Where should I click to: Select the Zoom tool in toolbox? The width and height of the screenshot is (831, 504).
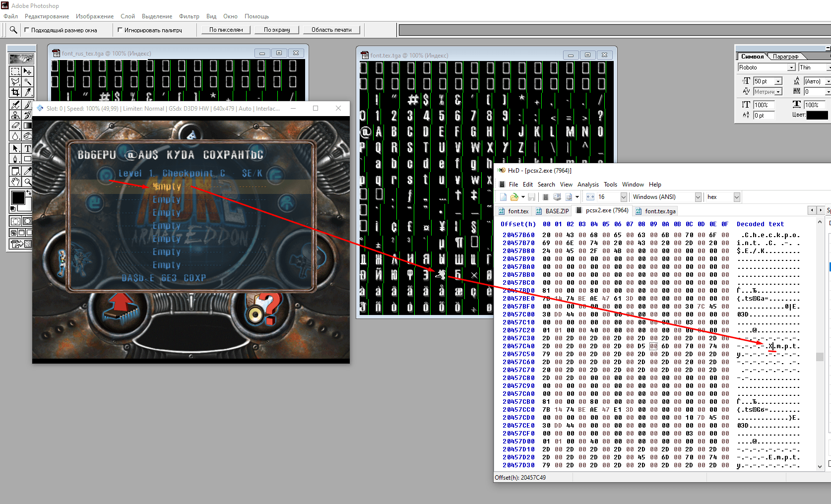[x=27, y=182]
